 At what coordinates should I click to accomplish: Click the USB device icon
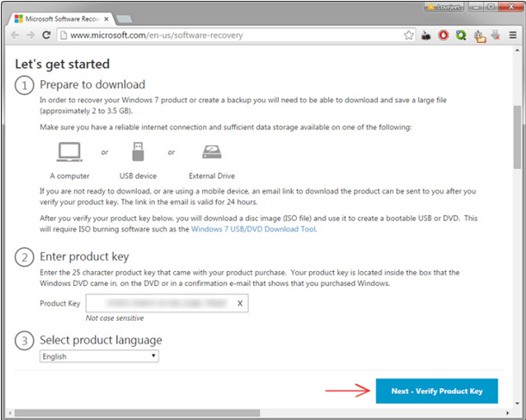pos(138,151)
